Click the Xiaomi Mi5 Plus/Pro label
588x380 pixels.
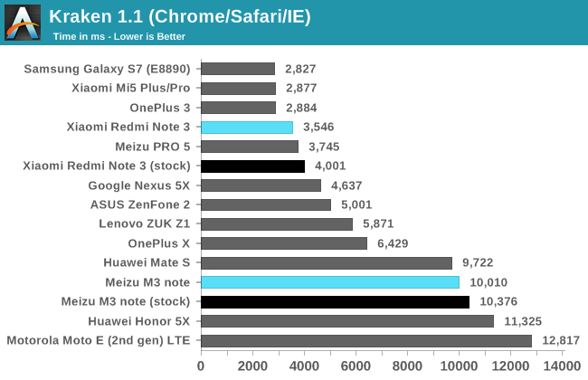(x=131, y=88)
